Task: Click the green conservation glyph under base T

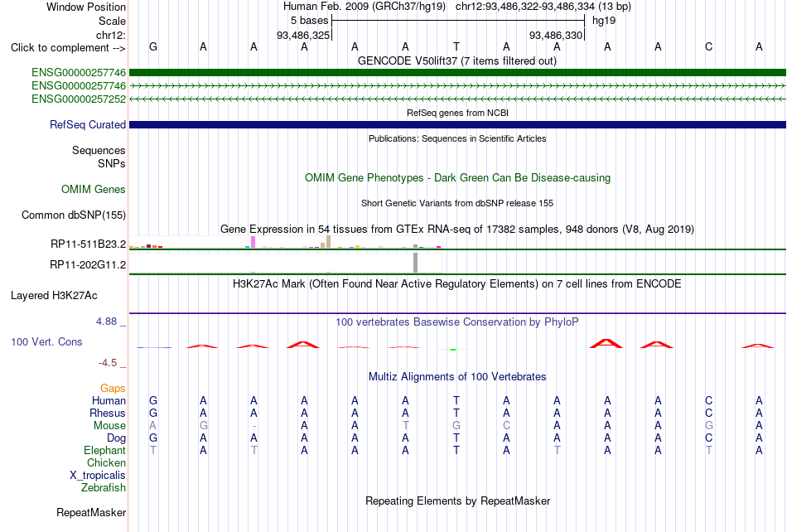Action: click(x=453, y=350)
